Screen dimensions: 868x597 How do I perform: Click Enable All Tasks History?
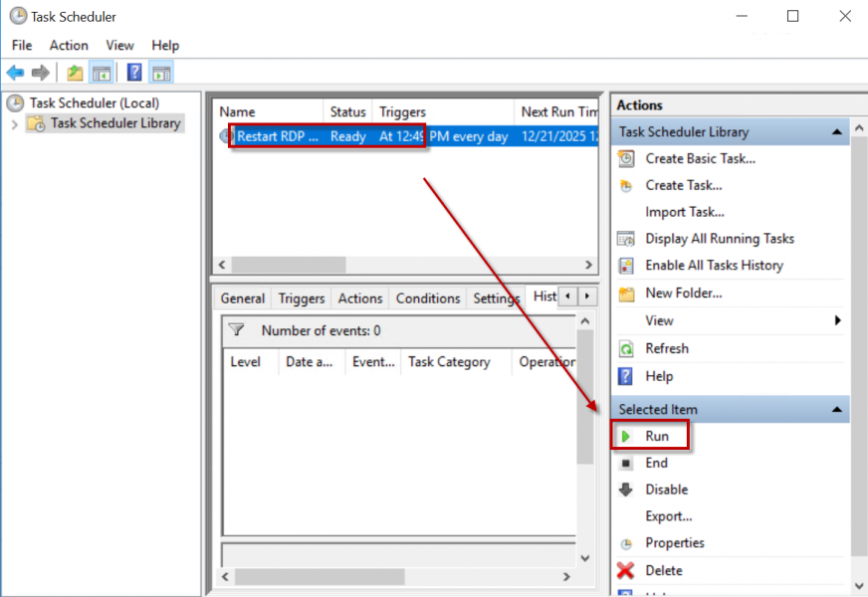point(714,265)
